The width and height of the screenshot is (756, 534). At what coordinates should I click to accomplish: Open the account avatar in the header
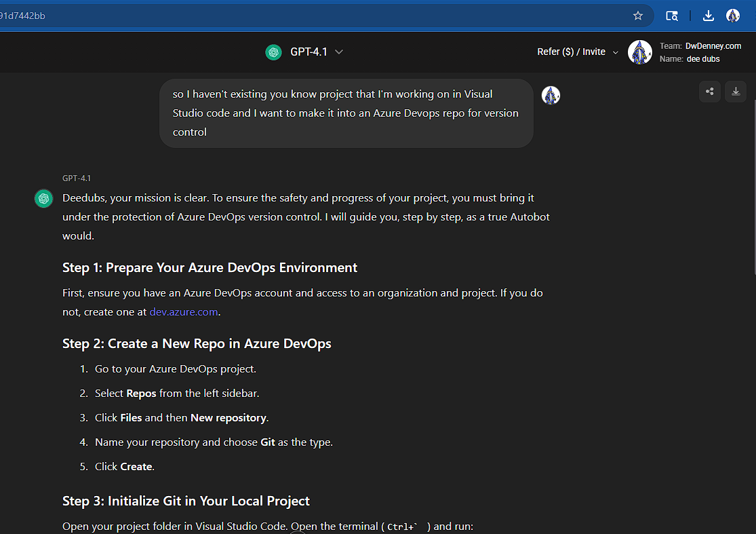pos(640,52)
